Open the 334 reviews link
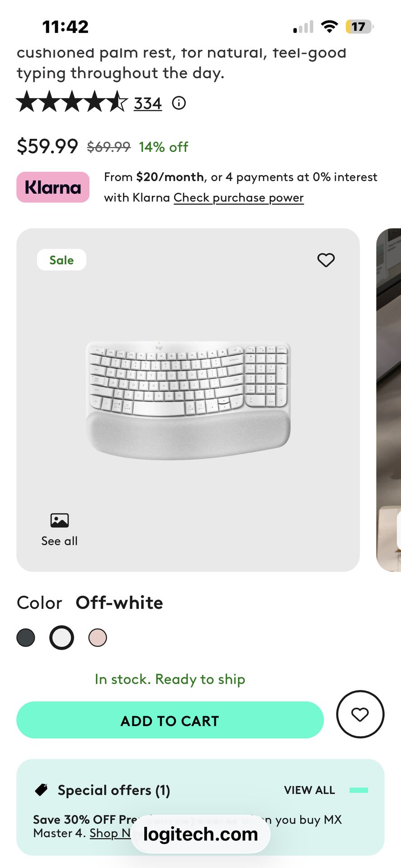The width and height of the screenshot is (401, 868). 148,104
